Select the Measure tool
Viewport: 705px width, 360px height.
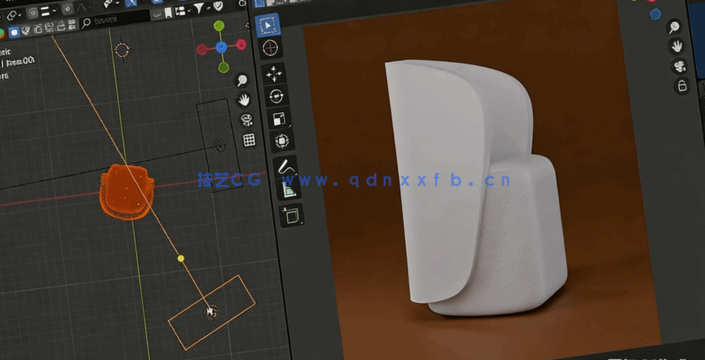[x=288, y=190]
